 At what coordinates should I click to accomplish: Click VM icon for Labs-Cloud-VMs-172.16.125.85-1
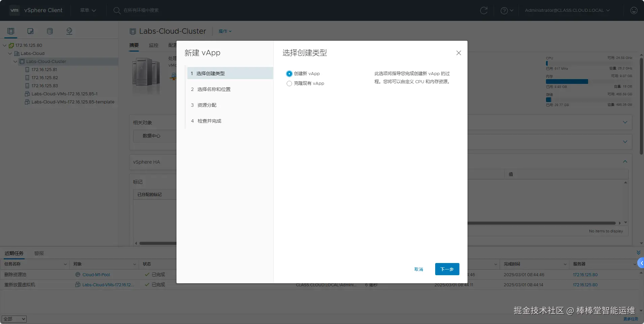pos(27,94)
